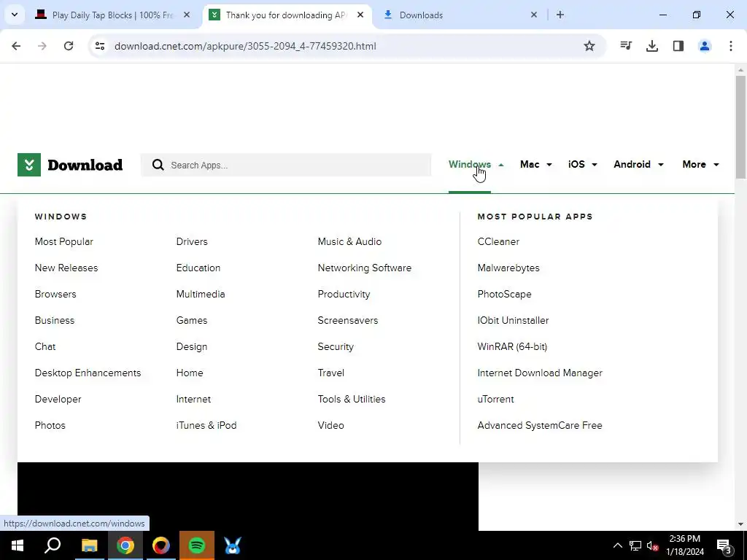This screenshot has width=747, height=560.
Task: Open the Education category
Action: pos(198,268)
